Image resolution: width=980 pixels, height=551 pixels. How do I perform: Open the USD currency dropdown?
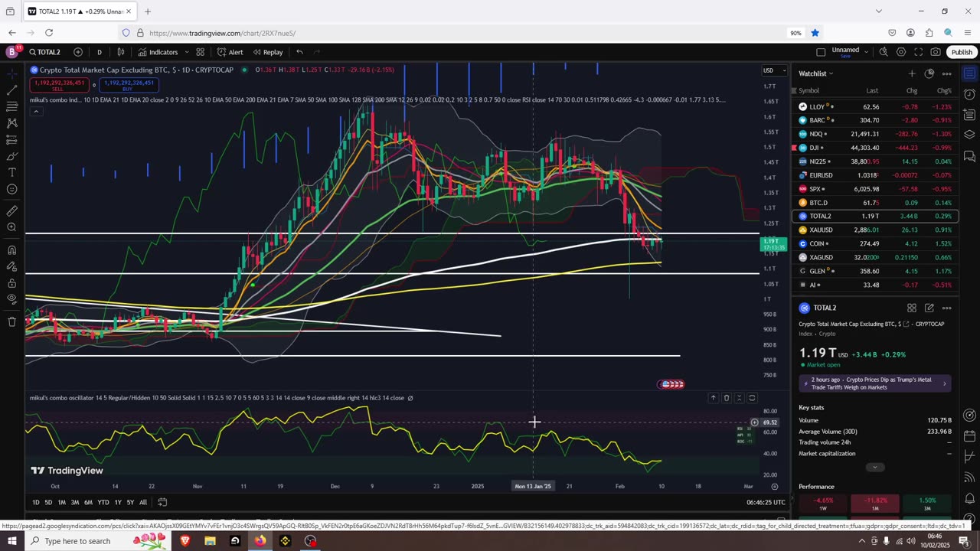773,70
